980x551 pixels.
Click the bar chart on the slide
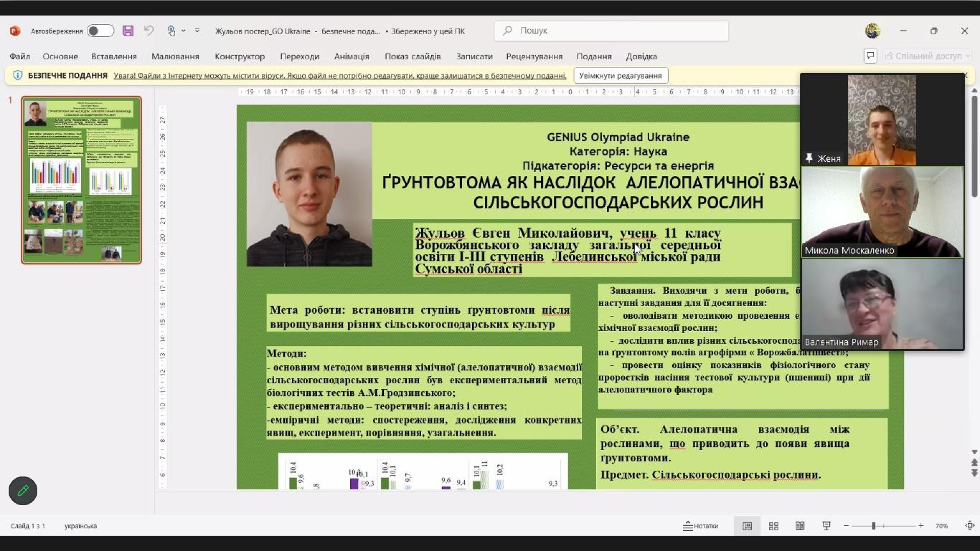coord(423,471)
